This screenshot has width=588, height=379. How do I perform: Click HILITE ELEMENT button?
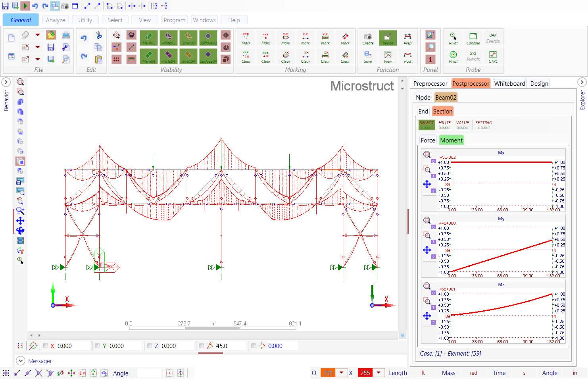pyautogui.click(x=444, y=125)
